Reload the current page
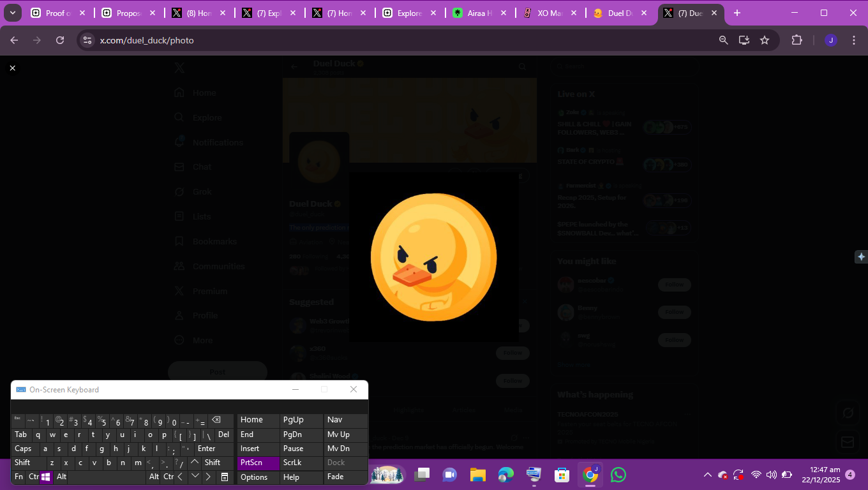Screen dimensions: 868x490 [60, 40]
